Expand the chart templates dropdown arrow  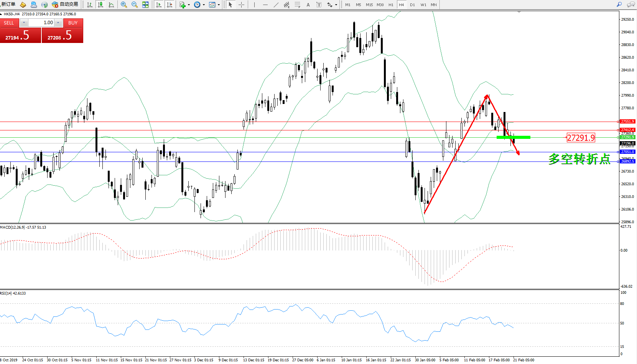click(219, 5)
